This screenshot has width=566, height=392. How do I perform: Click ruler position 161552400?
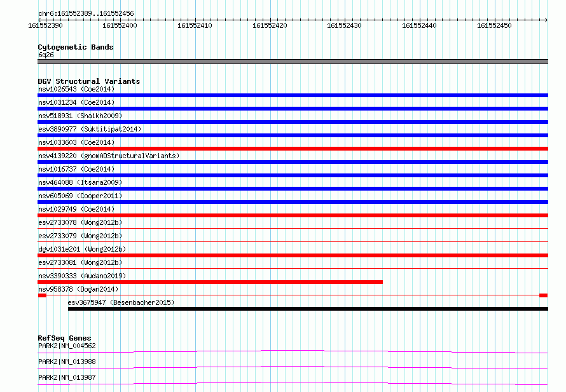pos(120,25)
